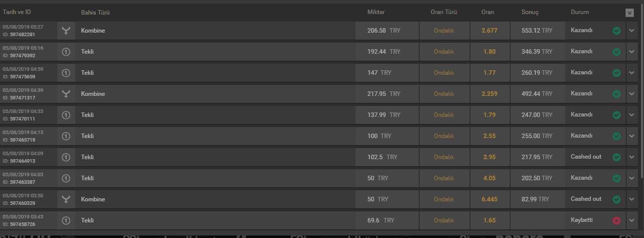Screen dimensions: 644x238
Task: Click the 6.445 odds value
Action: click(x=489, y=199)
